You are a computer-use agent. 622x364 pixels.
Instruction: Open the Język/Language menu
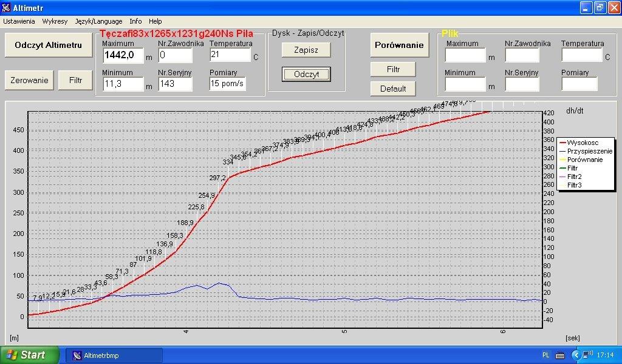[98, 21]
